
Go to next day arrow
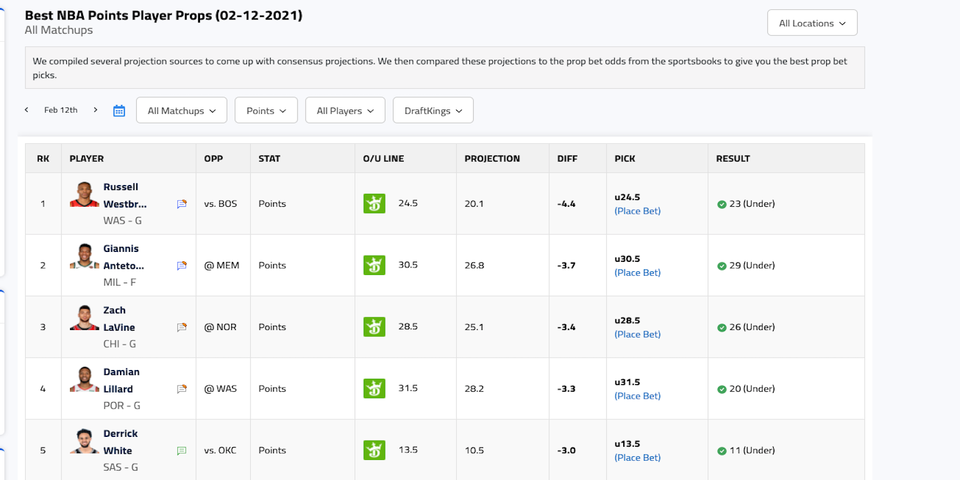tap(96, 110)
